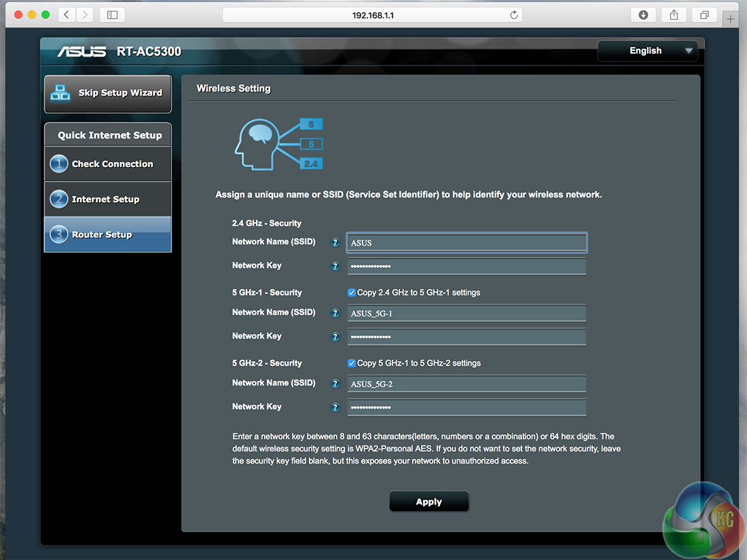Uncheck Copy 5 GHz-1 to 5 GHz-2 settings
The height and width of the screenshot is (560, 747).
352,363
